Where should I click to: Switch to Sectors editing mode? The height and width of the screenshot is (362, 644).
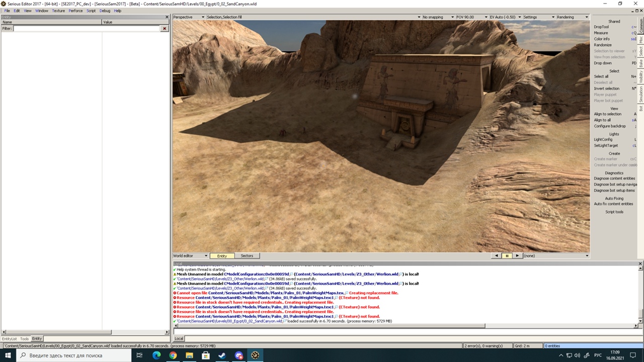pos(247,256)
